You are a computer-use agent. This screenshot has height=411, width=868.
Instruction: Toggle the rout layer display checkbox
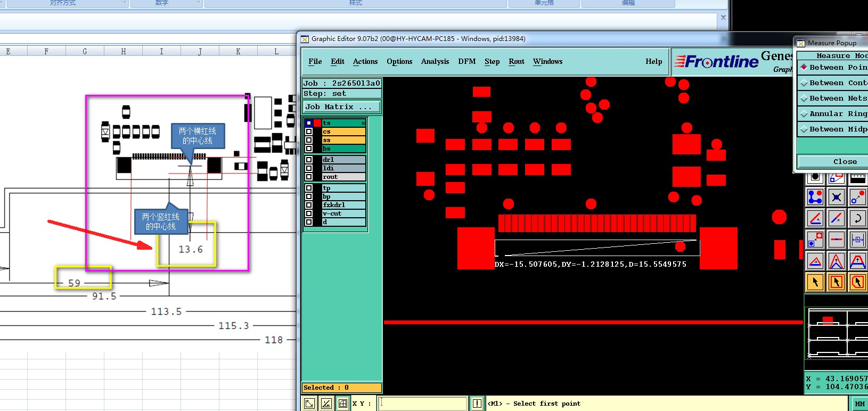click(x=309, y=177)
